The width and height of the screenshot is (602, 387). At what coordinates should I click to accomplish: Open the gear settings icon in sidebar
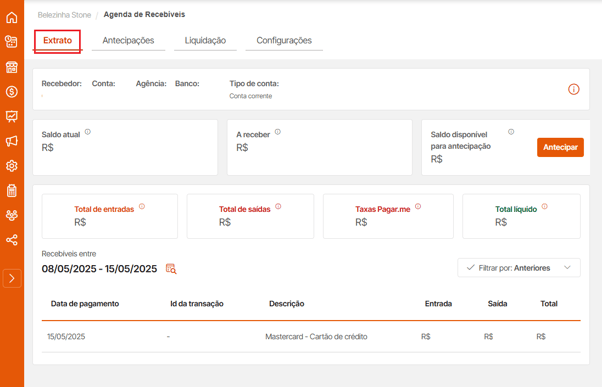point(12,166)
